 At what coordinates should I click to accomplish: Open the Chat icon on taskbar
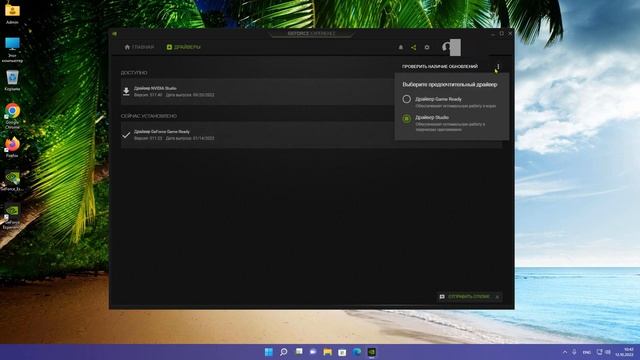[x=313, y=352]
